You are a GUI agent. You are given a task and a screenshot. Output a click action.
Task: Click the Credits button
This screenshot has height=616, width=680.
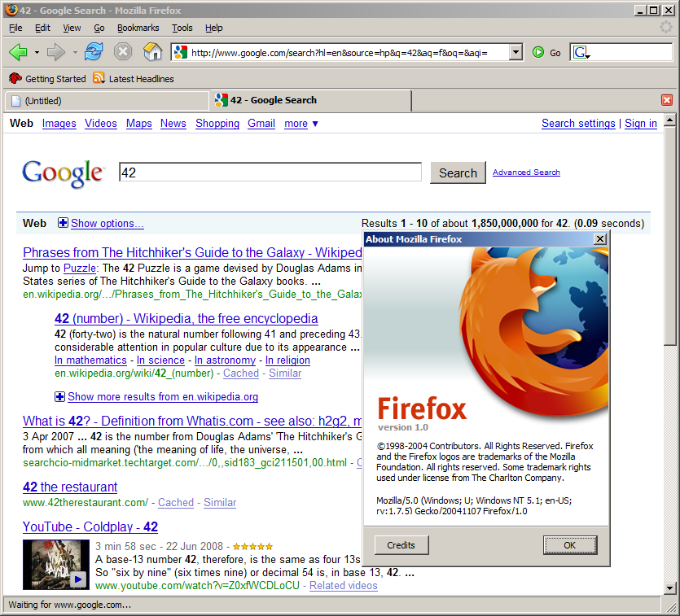401,545
